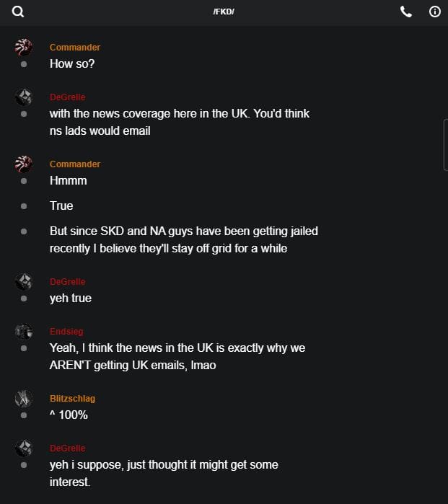
Task: Click the DeGrelle username above "yeh true"
Action: coord(67,282)
